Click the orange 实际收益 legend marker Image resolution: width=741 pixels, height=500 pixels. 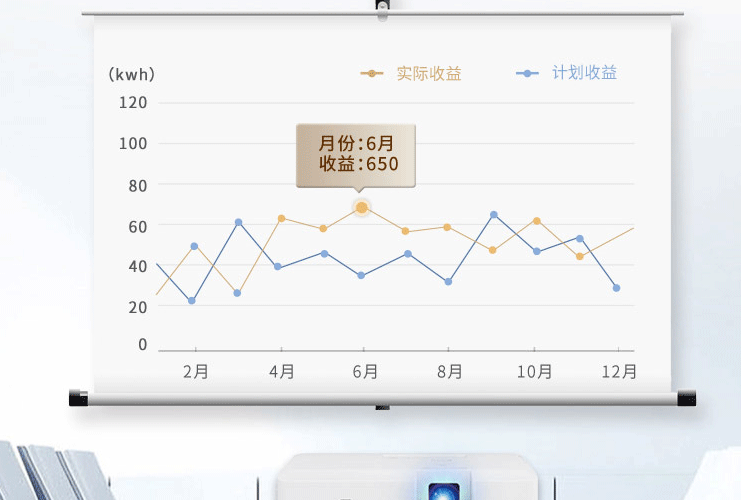pos(372,73)
